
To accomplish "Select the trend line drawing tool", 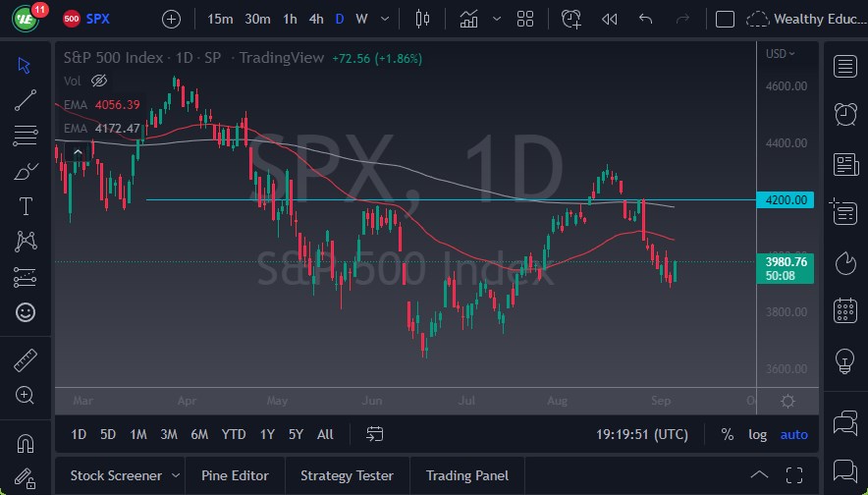I will tap(26, 99).
